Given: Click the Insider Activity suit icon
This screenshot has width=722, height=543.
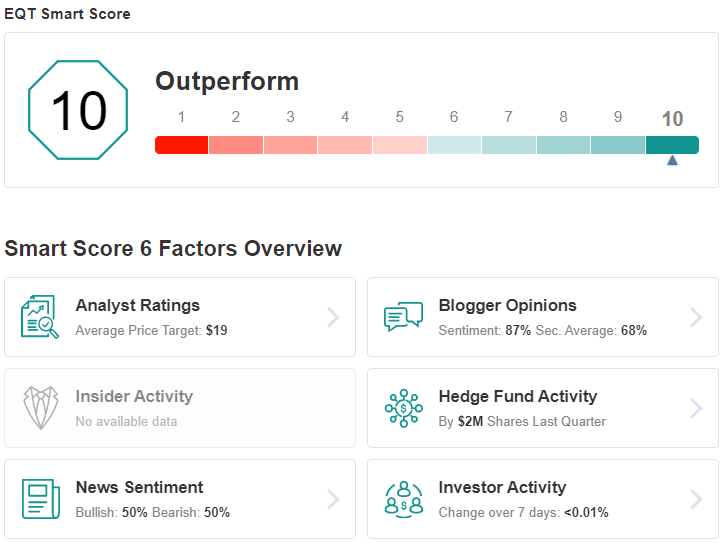Looking at the screenshot, I should click(41, 408).
